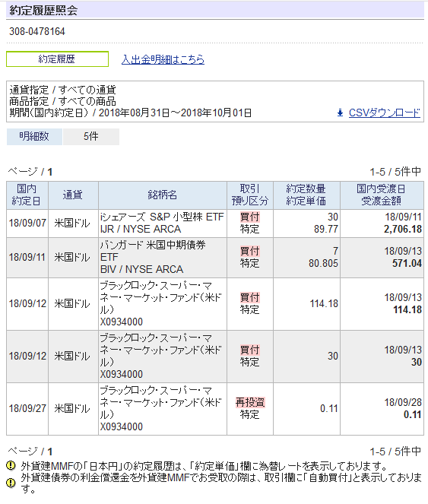Image resolution: width=428 pixels, height=504 pixels.
Task: Click the bold 0.11 settlement amount
Action: point(413,414)
